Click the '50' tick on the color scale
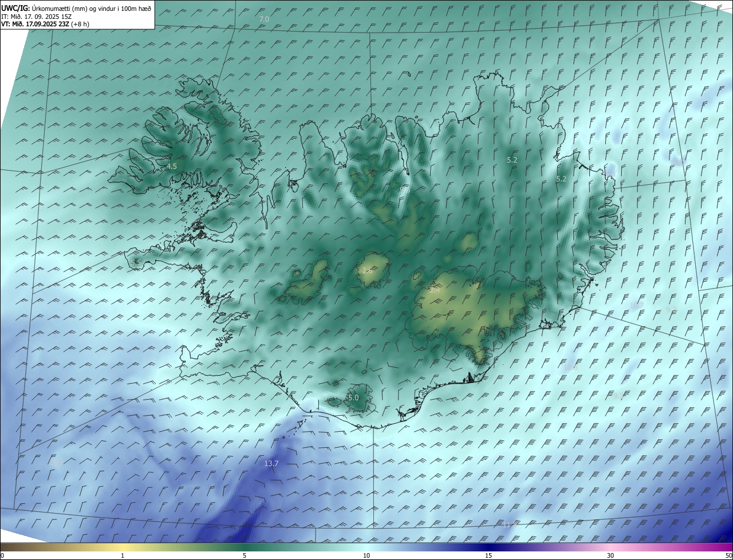 point(728,556)
